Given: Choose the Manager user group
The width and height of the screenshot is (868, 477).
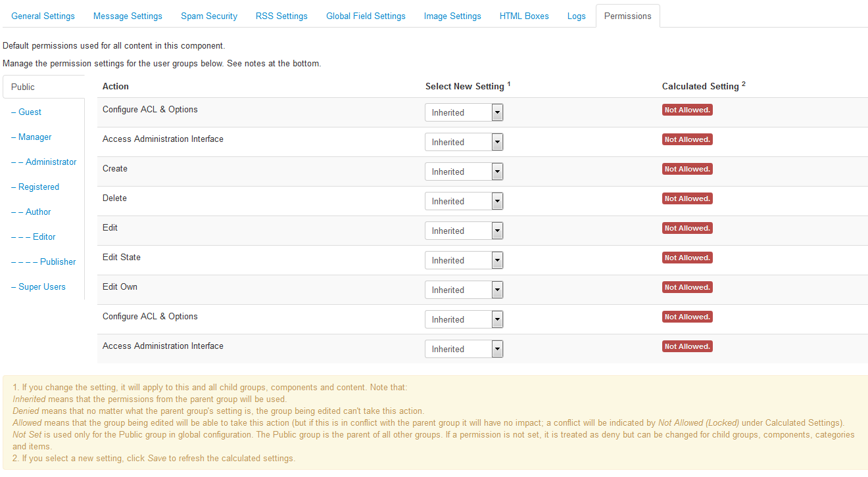Looking at the screenshot, I should coord(35,137).
